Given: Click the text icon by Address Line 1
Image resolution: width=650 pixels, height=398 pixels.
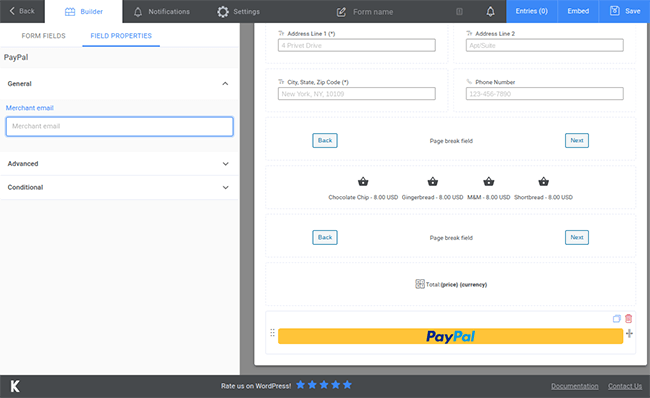Looking at the screenshot, I should tap(281, 33).
